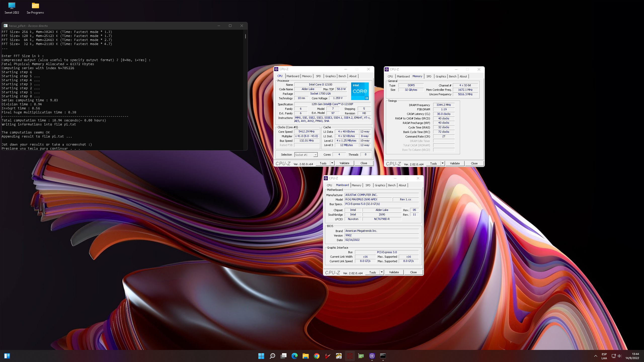Open taskbar Search
Image resolution: width=644 pixels, height=362 pixels.
tap(272, 356)
